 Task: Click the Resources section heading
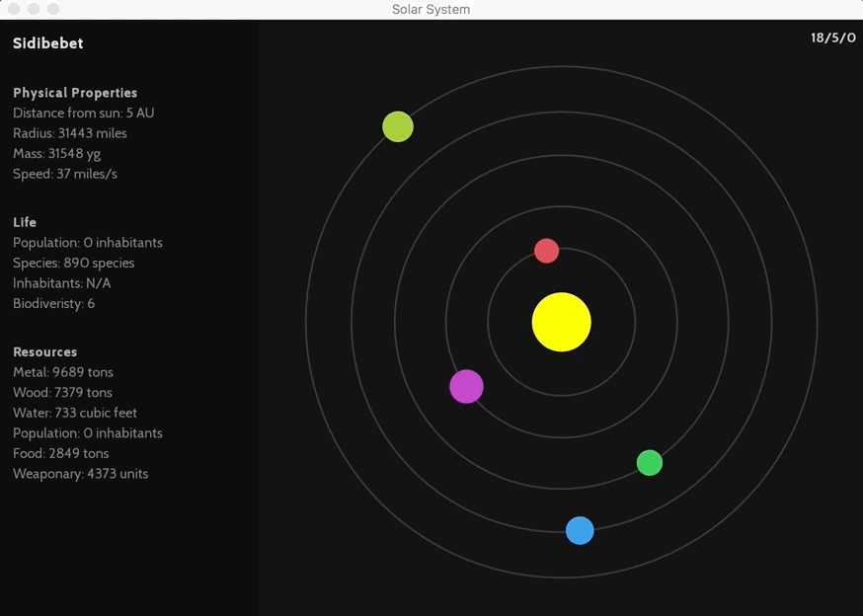[x=44, y=352]
